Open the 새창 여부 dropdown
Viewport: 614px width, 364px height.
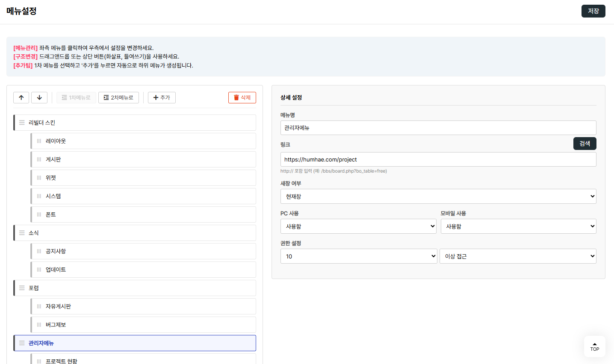[x=438, y=197]
